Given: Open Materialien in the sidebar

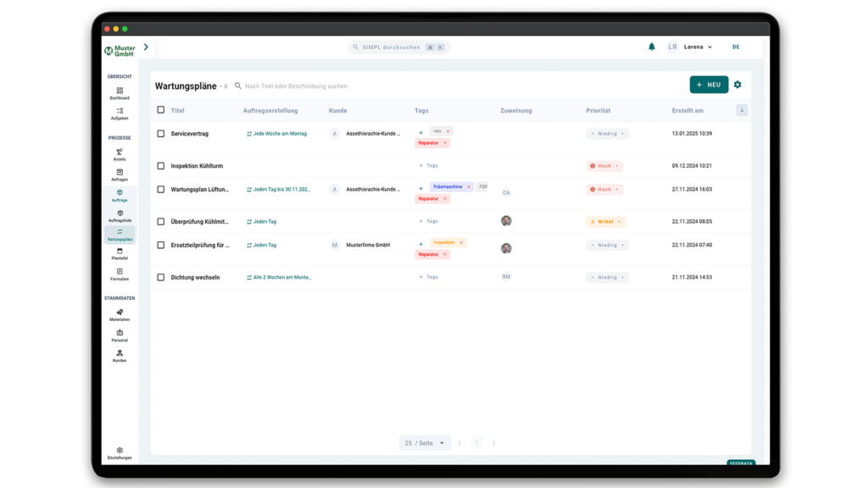Looking at the screenshot, I should [120, 315].
